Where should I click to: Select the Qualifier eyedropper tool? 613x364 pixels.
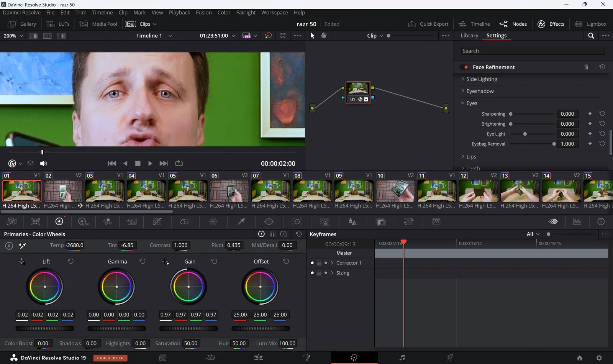[241, 222]
